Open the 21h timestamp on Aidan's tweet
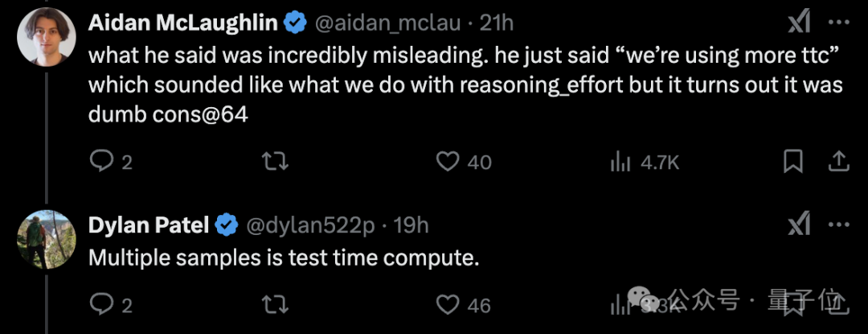This screenshot has width=868, height=334. (x=497, y=23)
